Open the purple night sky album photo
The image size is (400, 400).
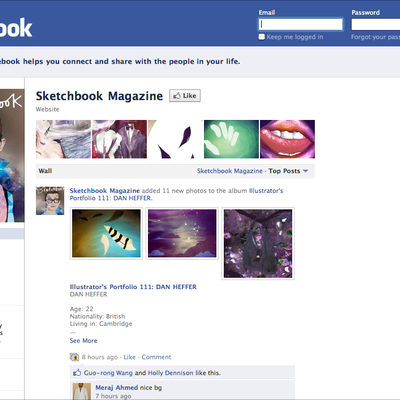[182, 233]
